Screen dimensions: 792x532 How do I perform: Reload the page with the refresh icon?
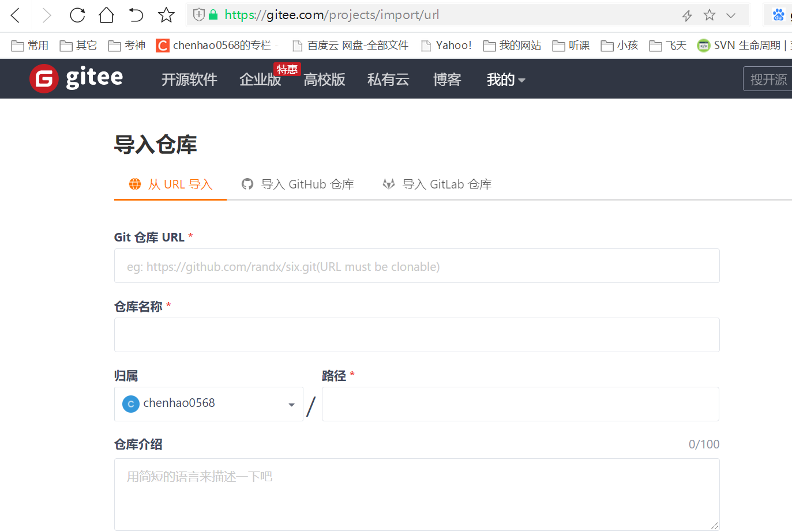[77, 15]
